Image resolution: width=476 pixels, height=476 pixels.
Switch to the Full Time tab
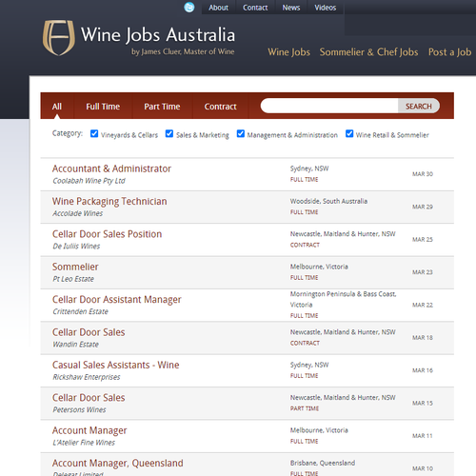point(103,107)
